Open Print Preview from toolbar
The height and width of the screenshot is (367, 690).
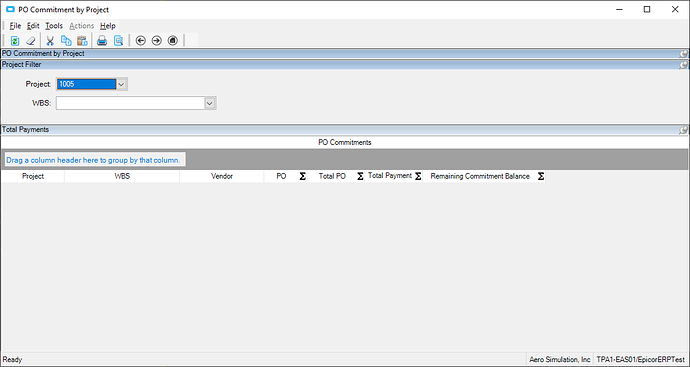click(118, 40)
